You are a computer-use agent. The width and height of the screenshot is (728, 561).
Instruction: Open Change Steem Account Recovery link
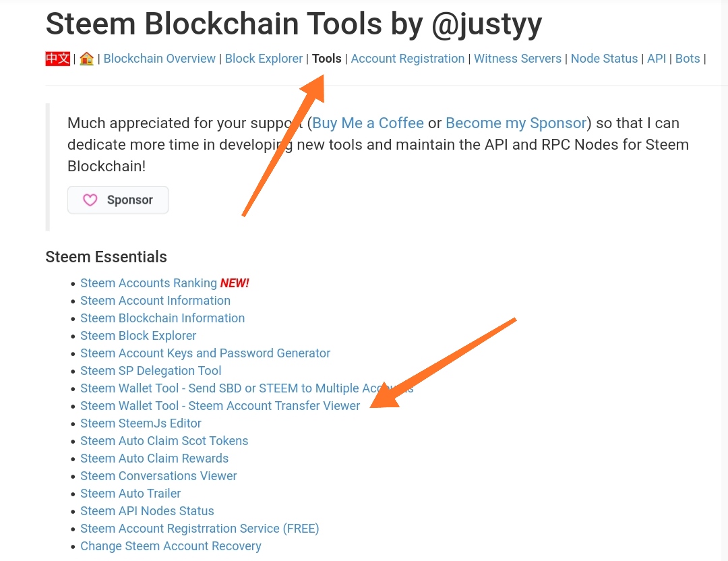click(171, 546)
